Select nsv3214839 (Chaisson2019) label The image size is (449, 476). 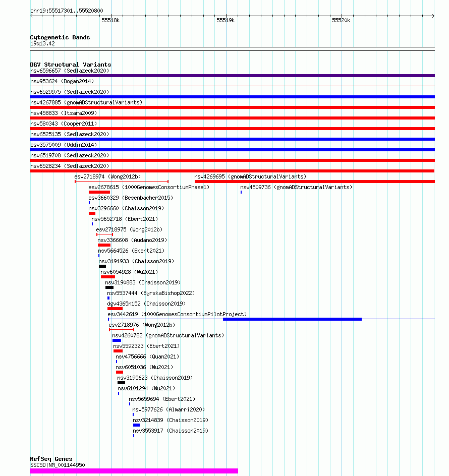pos(171,421)
